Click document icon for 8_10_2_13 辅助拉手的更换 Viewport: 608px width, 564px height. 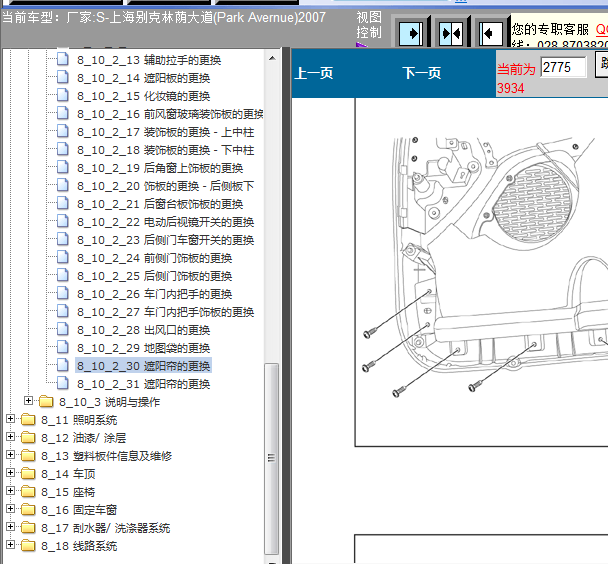point(62,59)
